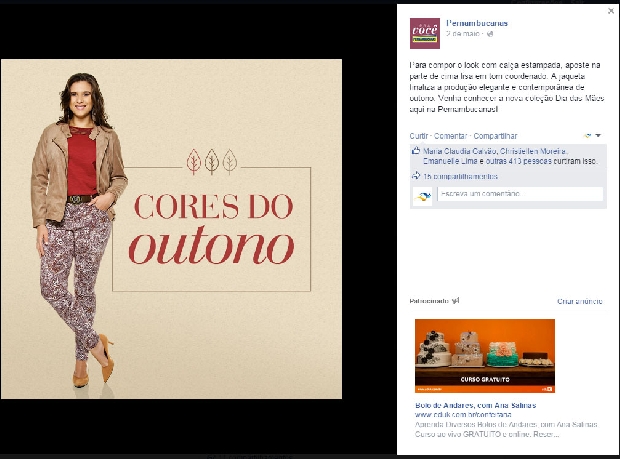Open Maria Claudia Galvão's profile
The height and width of the screenshot is (459, 620).
tap(460, 151)
